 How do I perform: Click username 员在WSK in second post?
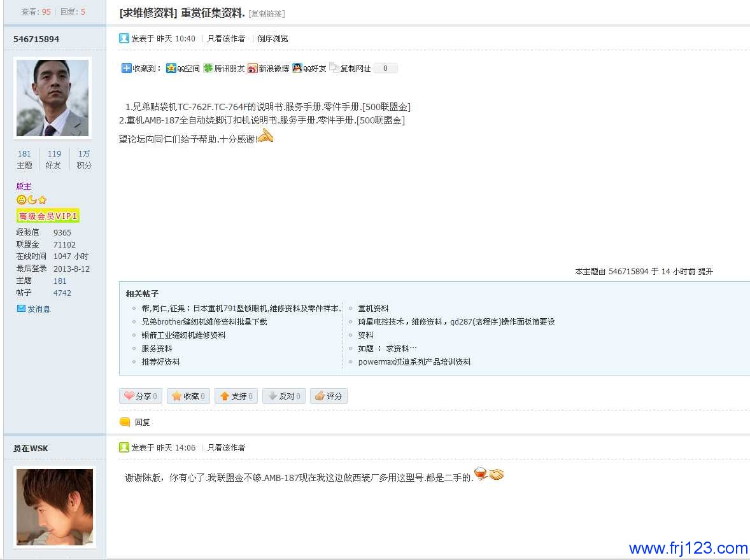point(31,449)
